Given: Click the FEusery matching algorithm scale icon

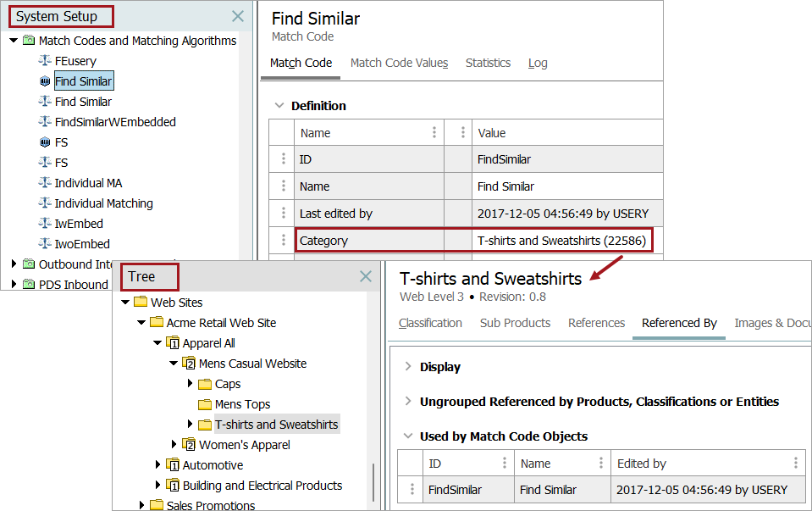Looking at the screenshot, I should pos(45,61).
